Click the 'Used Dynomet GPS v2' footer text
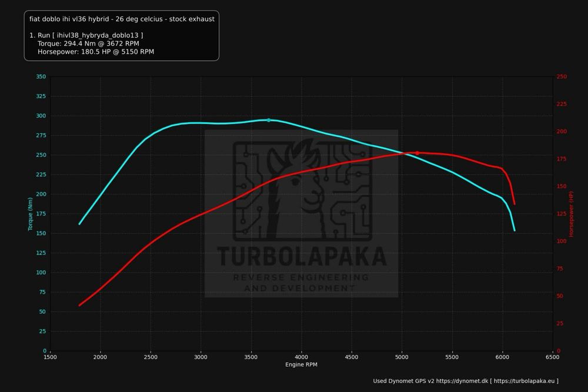The image size is (588, 392). (x=403, y=381)
